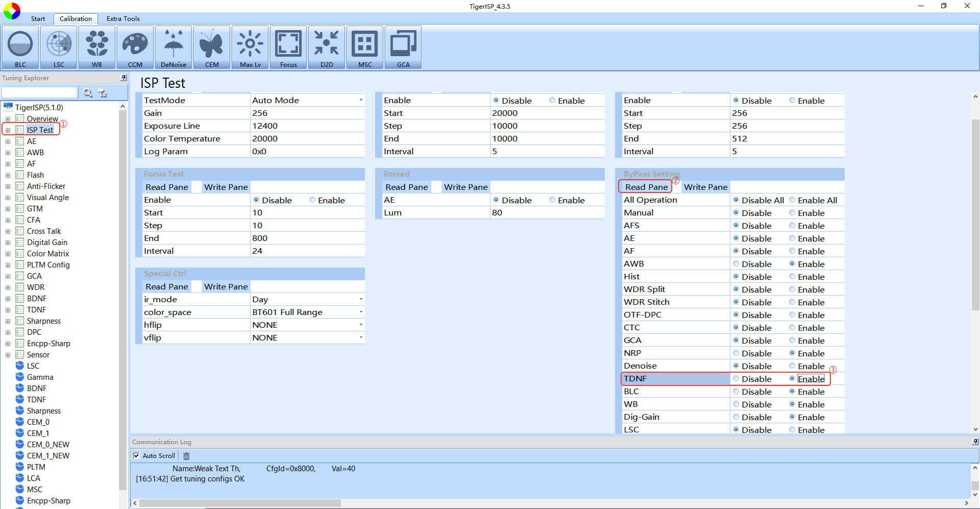Open the CCM palette tool
This screenshot has height=509, width=980.
[x=135, y=47]
